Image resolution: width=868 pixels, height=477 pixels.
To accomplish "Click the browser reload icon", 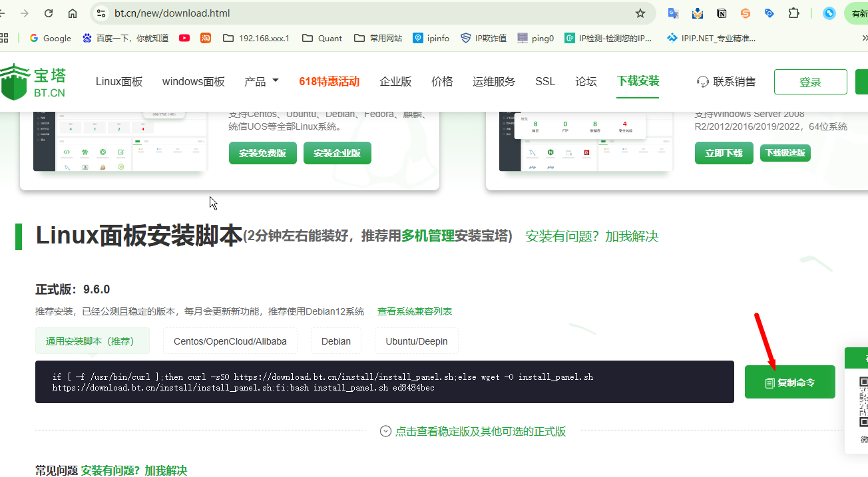I will pos(49,13).
